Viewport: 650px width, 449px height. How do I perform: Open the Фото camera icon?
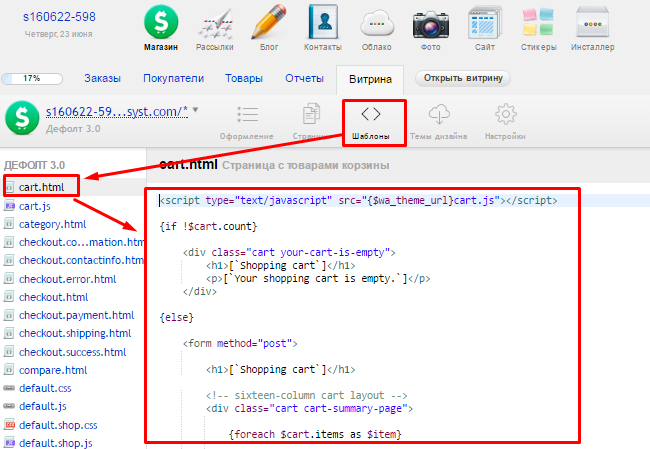[431, 24]
